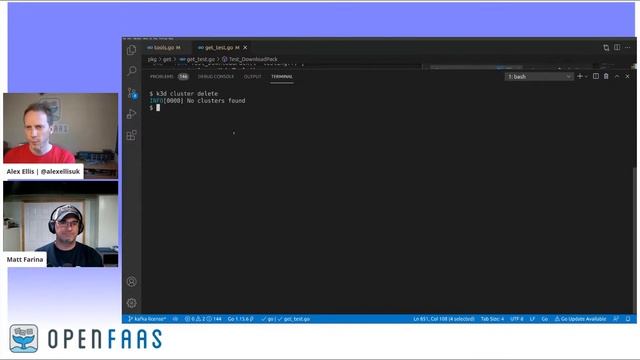The width and height of the screenshot is (640, 360).
Task: Open errors and warnings count in status bar
Action: 203,319
